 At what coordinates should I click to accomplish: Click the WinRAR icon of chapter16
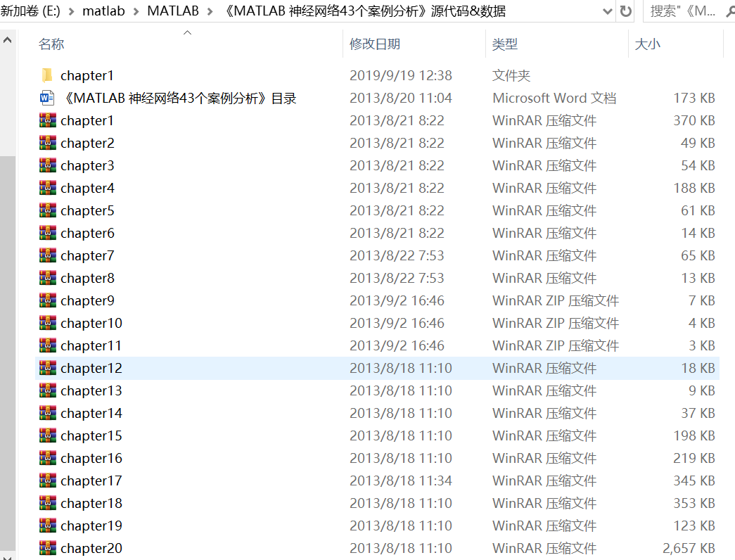click(x=48, y=458)
